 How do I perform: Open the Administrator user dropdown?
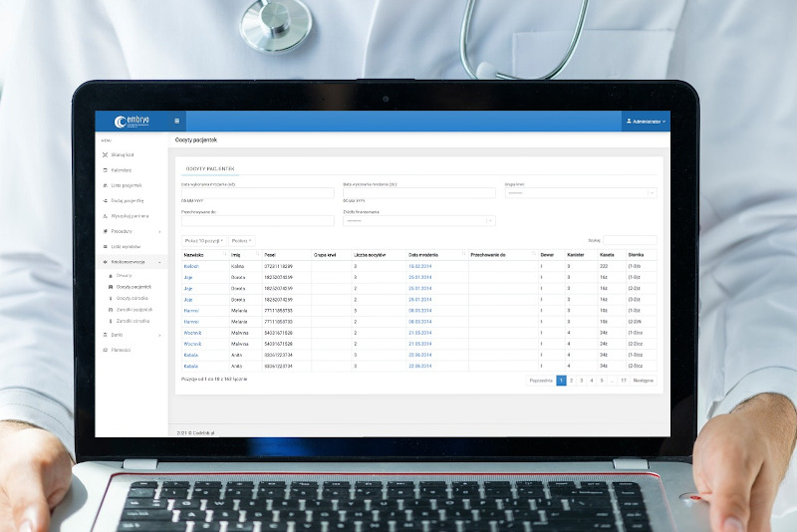(x=646, y=121)
